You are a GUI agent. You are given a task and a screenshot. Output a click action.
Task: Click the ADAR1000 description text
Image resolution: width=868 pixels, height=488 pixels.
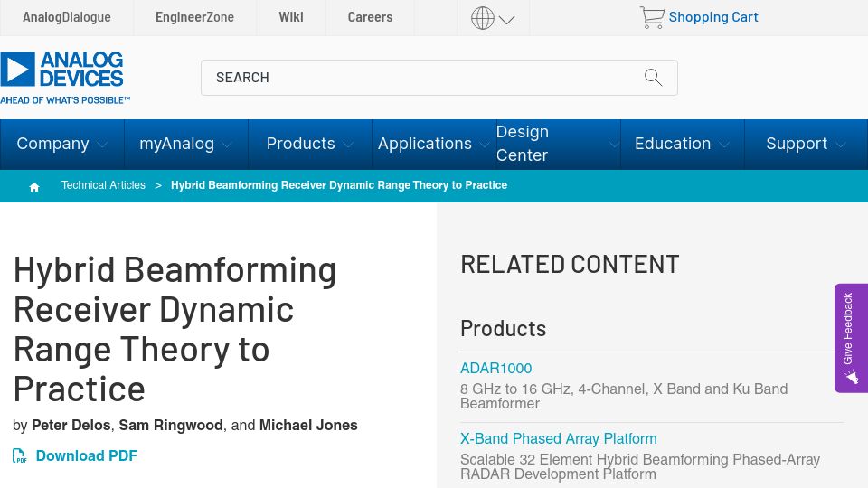coord(624,396)
